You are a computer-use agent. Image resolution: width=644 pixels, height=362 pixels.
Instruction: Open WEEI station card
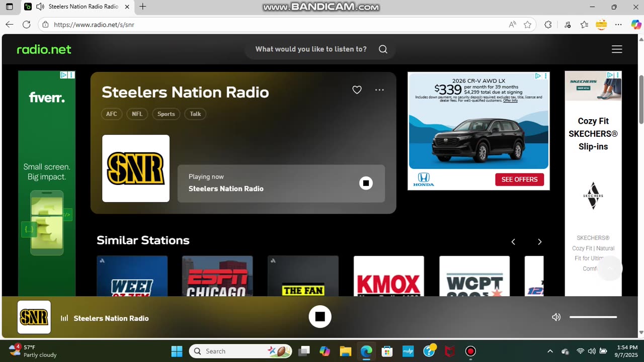point(132,276)
